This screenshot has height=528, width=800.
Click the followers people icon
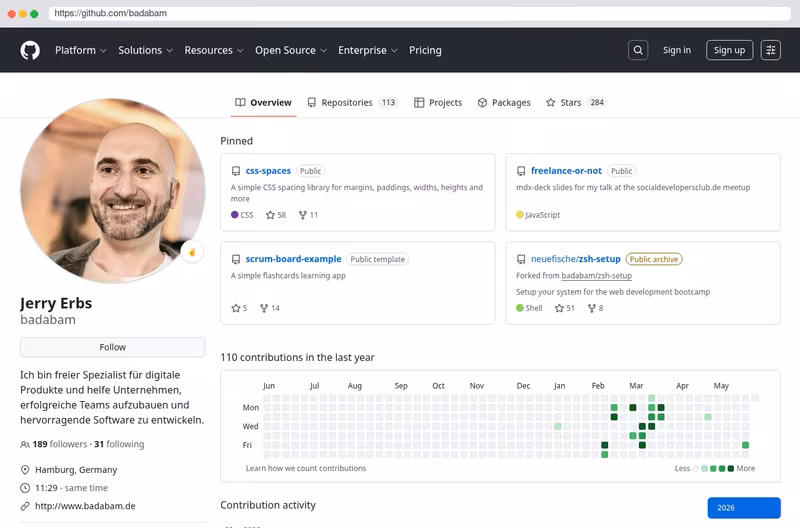[24, 444]
